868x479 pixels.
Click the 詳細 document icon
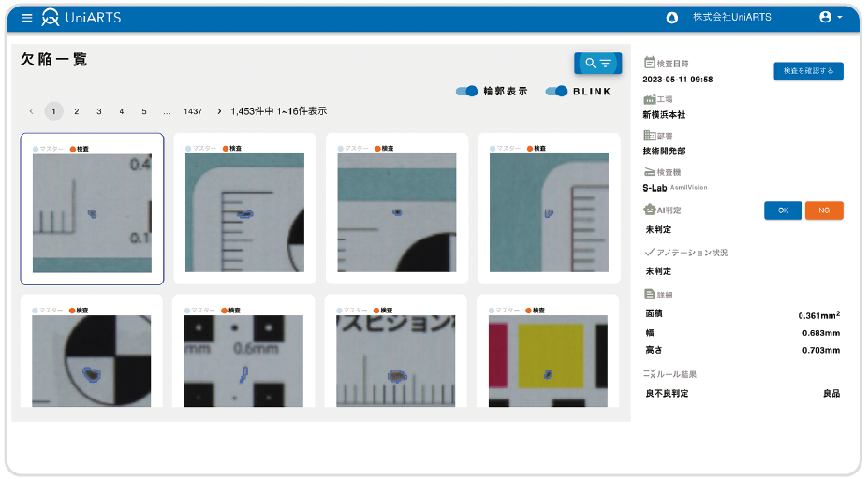click(x=650, y=295)
